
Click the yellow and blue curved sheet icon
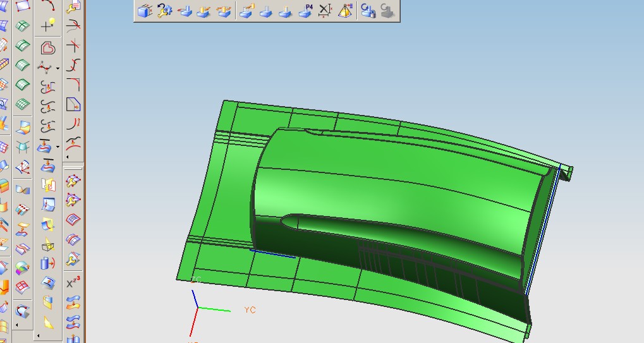click(48, 303)
